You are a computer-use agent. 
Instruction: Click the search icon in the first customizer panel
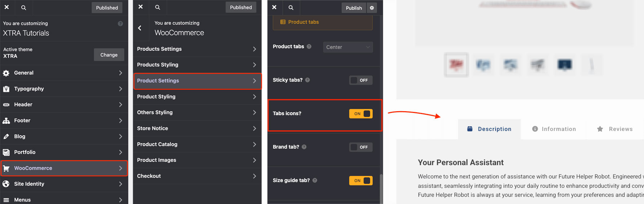(x=23, y=8)
